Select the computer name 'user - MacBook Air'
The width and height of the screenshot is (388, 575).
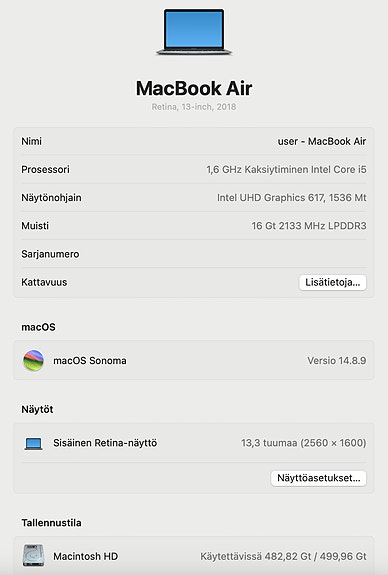(322, 141)
